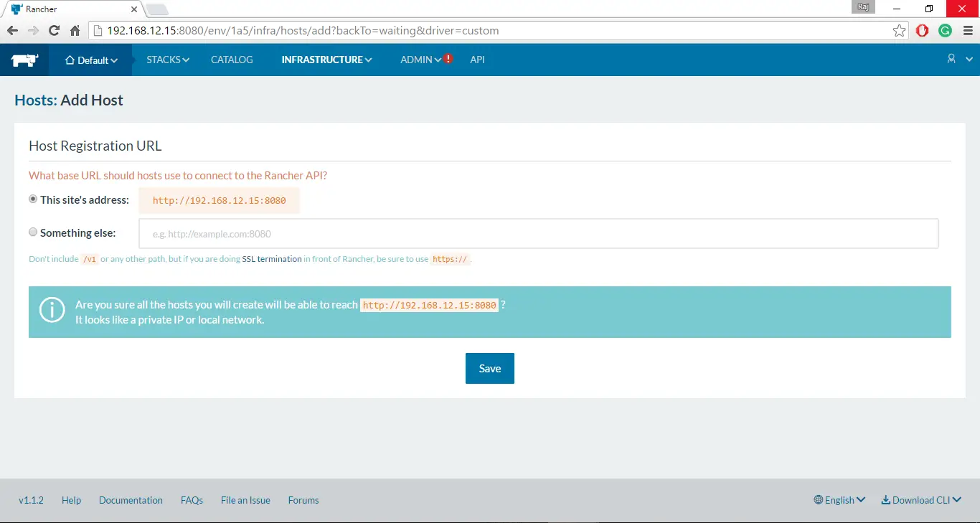Open the SSL termination link
The image size is (980, 523).
pyautogui.click(x=272, y=259)
